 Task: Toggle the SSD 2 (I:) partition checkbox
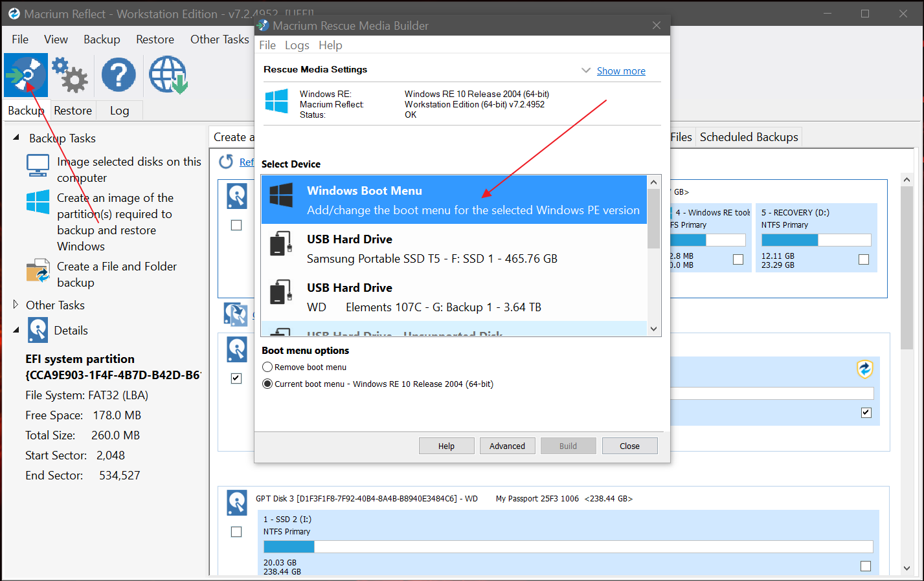866,566
